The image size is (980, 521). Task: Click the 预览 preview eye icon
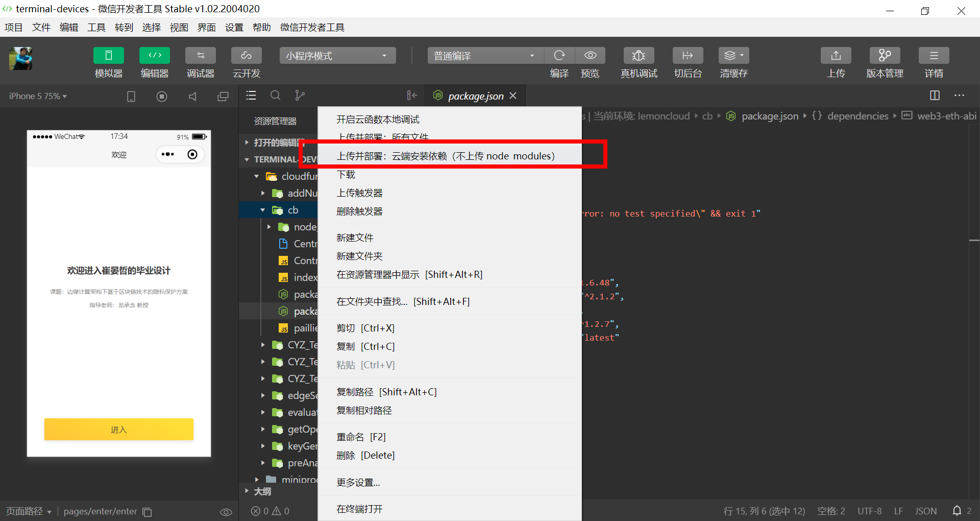tap(590, 56)
